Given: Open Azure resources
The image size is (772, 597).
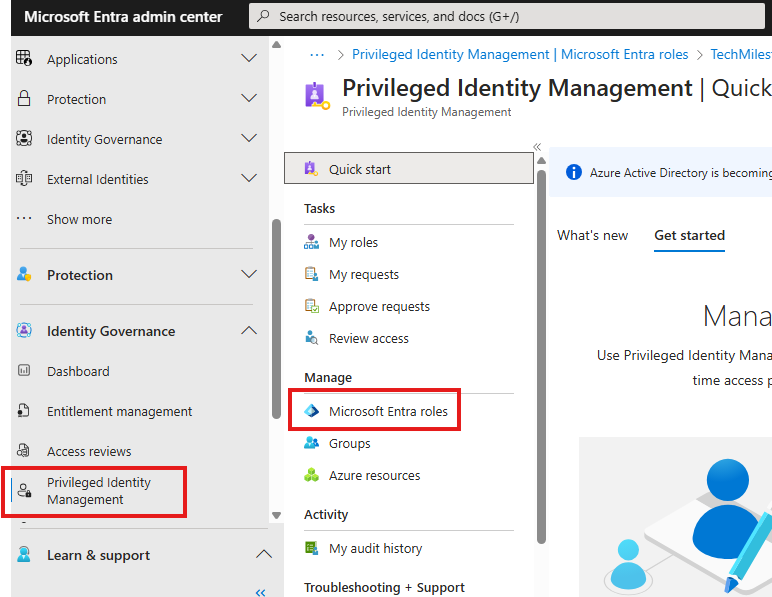Looking at the screenshot, I should 374,475.
